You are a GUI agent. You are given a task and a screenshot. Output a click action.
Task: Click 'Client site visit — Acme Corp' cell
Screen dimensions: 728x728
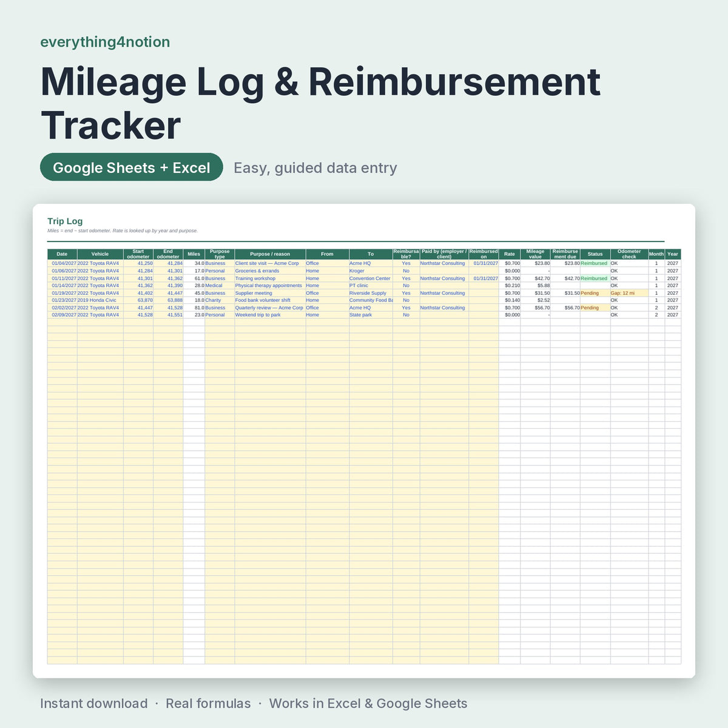270,263
